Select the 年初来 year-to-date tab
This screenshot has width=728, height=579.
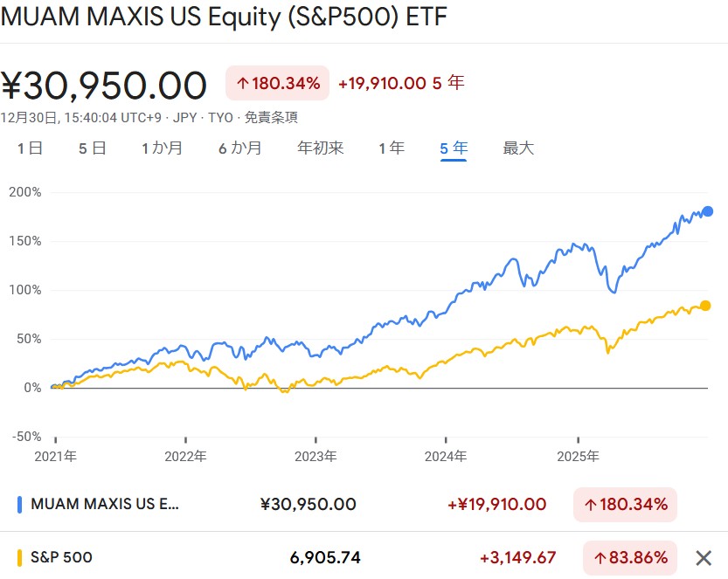320,148
